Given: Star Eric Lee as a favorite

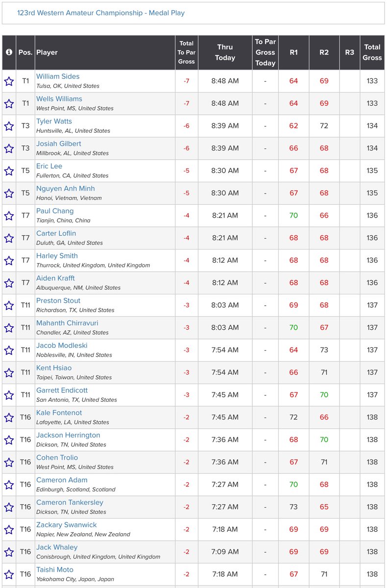Looking at the screenshot, I should (x=9, y=171).
